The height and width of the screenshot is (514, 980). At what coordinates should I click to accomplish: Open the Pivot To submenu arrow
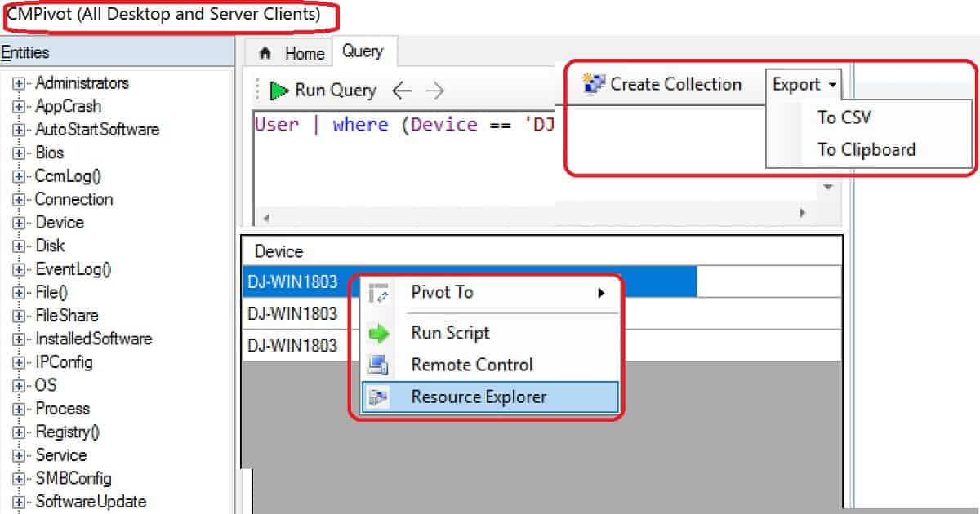(601, 293)
